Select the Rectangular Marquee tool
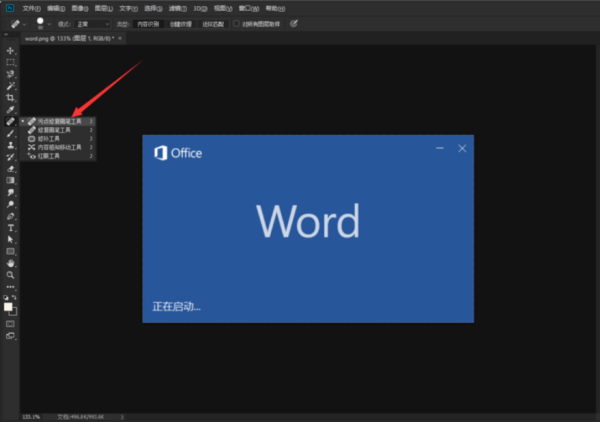This screenshot has height=422, width=600. 10,62
